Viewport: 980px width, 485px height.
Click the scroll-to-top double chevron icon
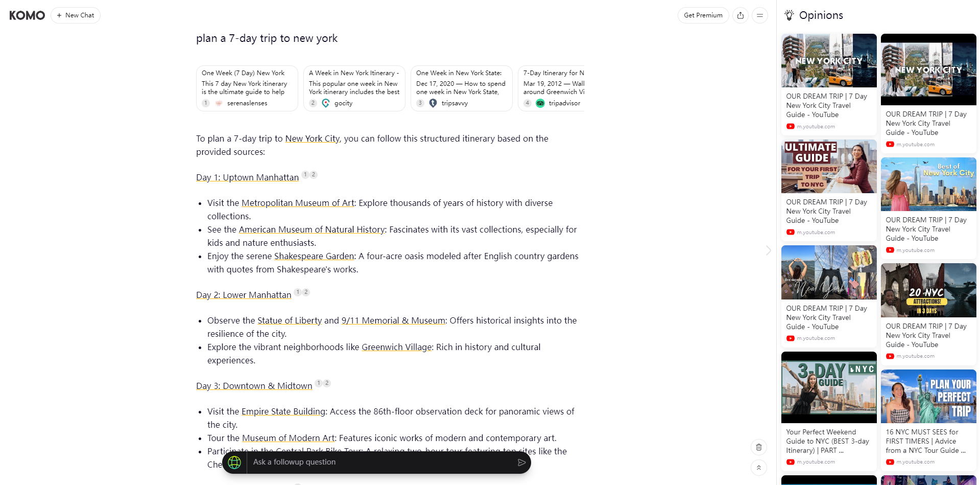(759, 467)
